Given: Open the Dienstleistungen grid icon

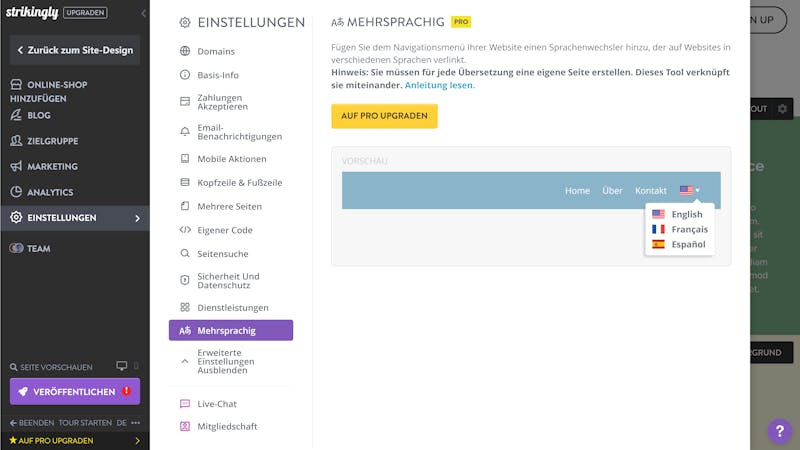Looking at the screenshot, I should (185, 307).
